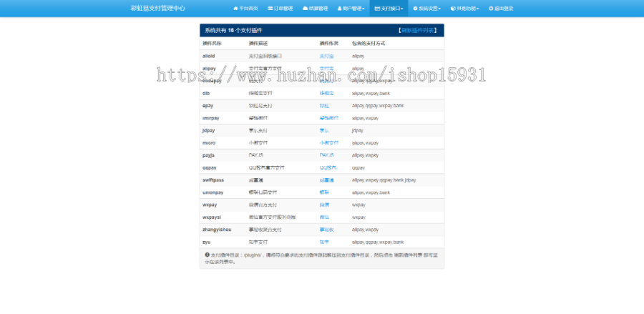Open the author link in the micro row
The width and height of the screenshot is (644, 314).
329,143
